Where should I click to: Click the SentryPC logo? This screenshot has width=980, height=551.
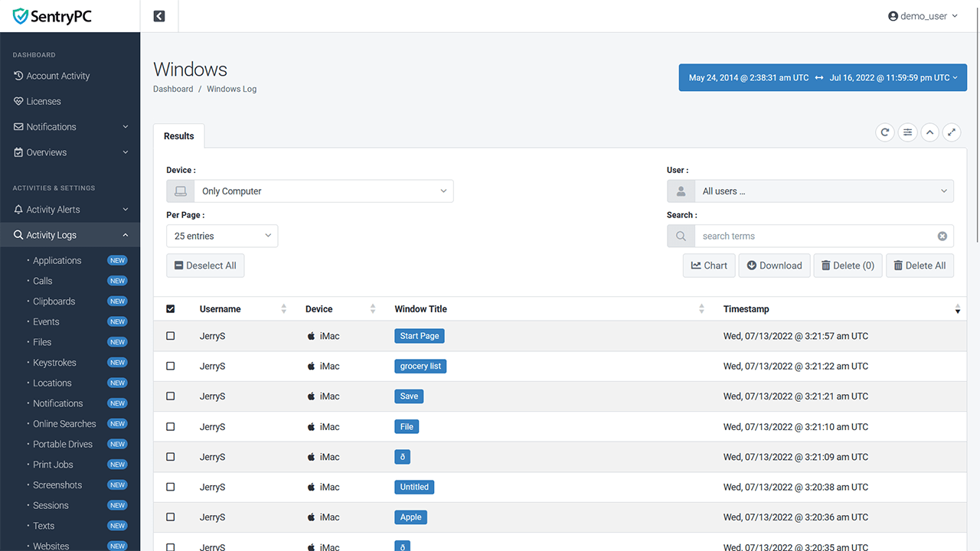53,16
